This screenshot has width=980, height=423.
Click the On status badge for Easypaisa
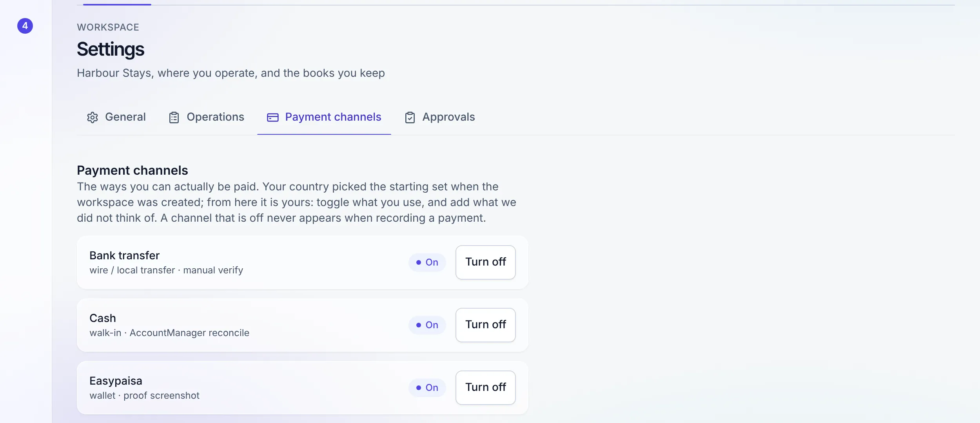pos(427,388)
